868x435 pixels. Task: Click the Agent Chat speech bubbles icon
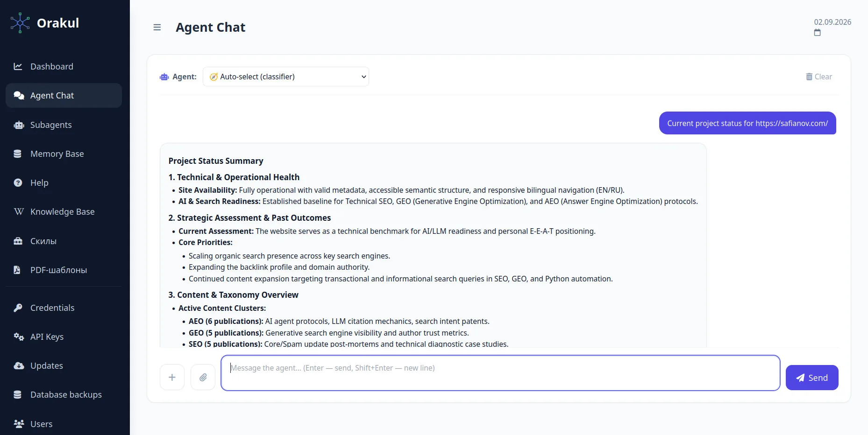pyautogui.click(x=19, y=96)
